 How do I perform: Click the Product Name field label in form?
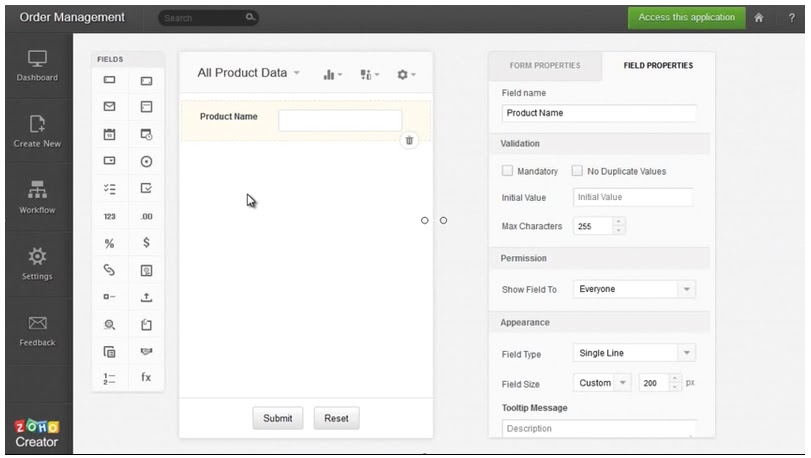tap(229, 117)
